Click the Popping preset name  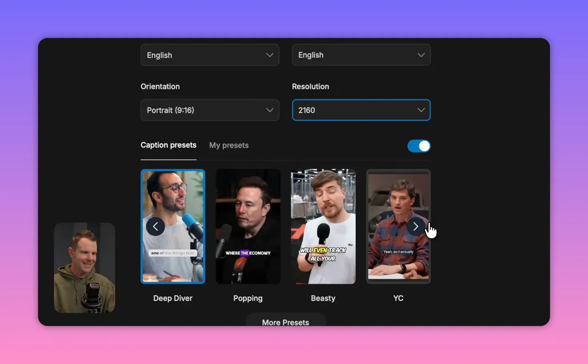click(x=248, y=298)
